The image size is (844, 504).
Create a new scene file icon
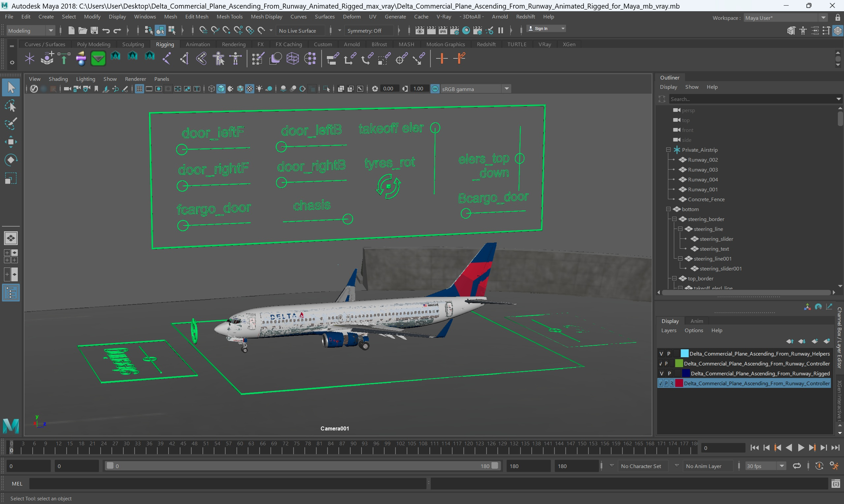click(x=71, y=31)
